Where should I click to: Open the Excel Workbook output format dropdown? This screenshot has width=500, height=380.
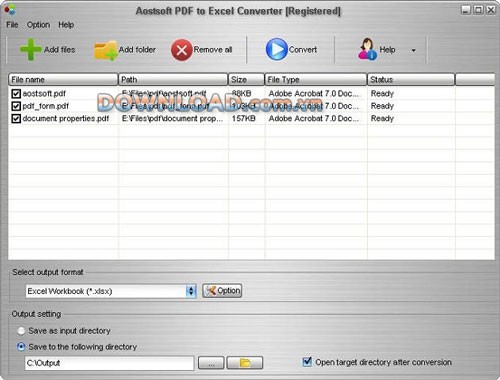pos(191,291)
